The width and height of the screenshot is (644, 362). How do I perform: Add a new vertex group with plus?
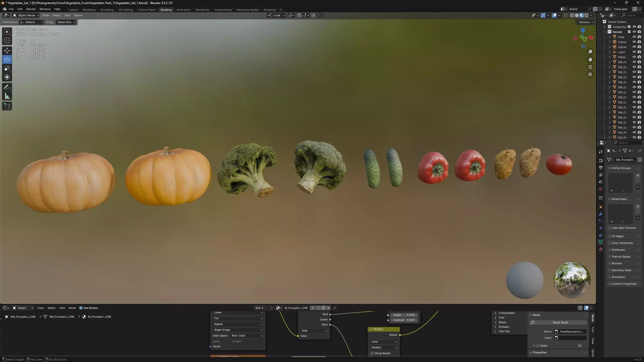638,176
